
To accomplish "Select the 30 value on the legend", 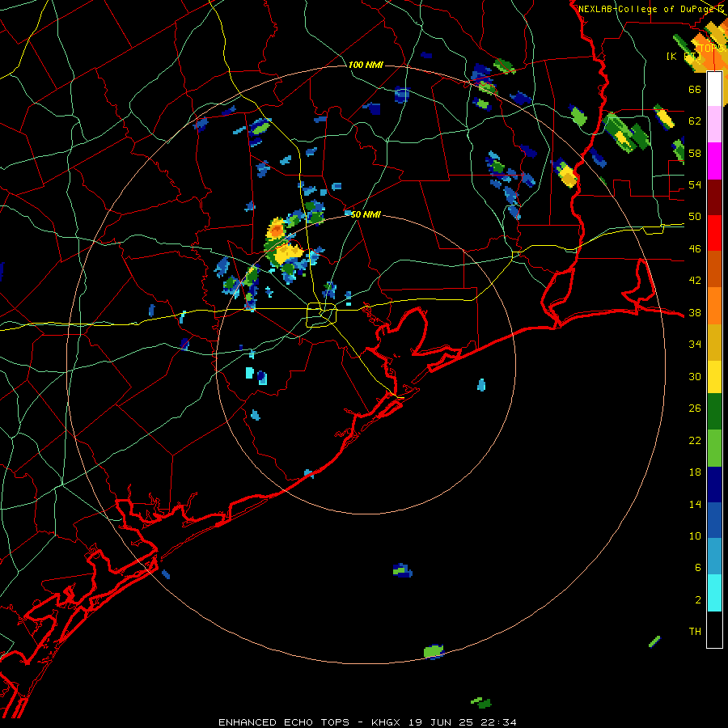I will [x=695, y=376].
